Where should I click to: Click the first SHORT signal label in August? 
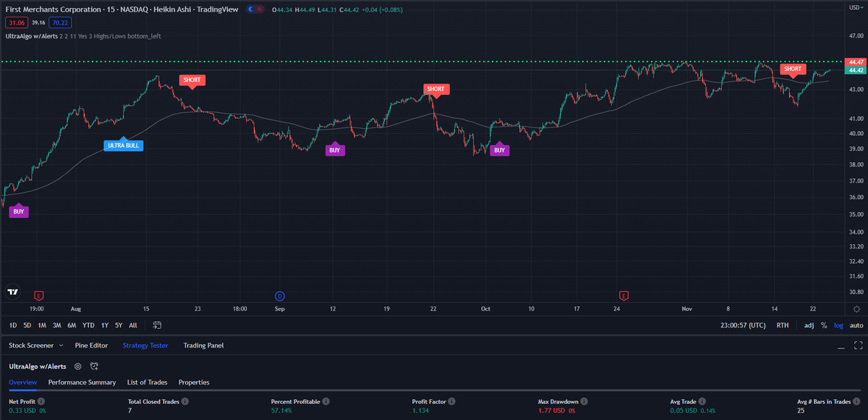tap(192, 80)
